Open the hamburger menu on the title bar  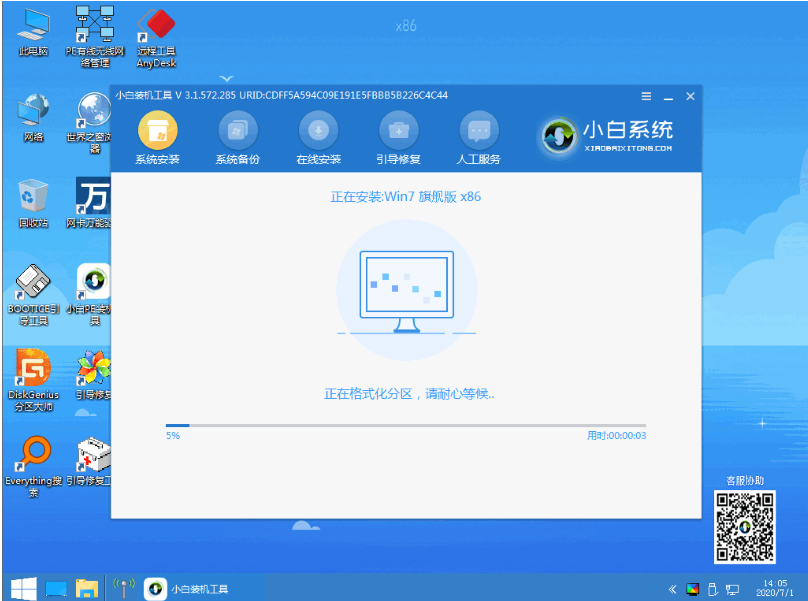(645, 97)
